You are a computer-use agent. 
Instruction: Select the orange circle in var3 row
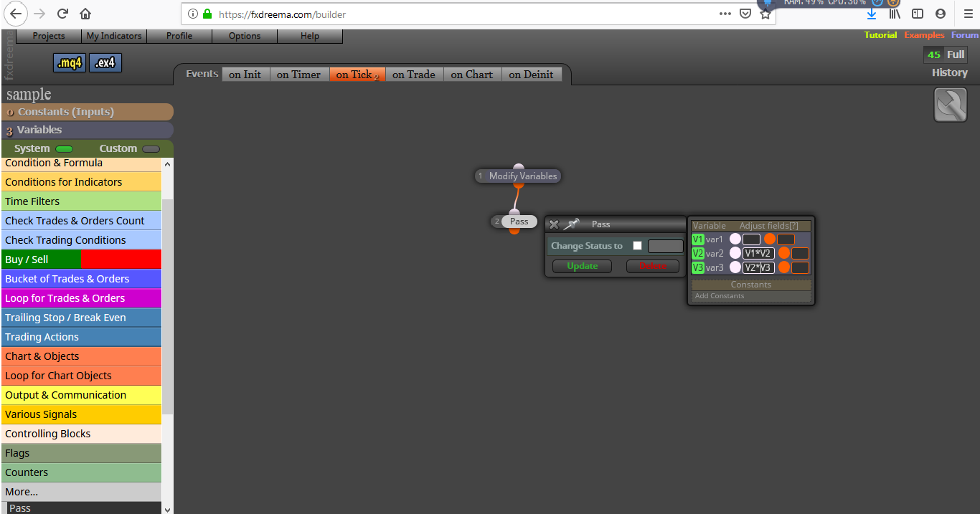(784, 267)
